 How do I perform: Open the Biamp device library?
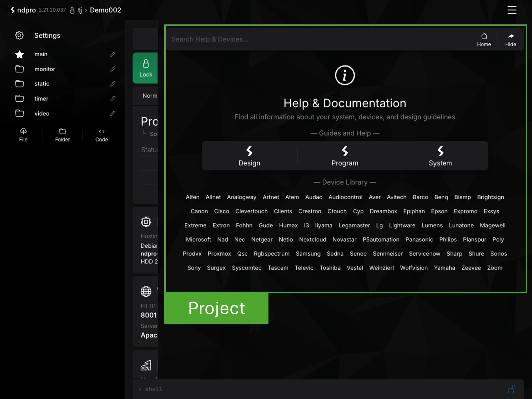pos(462,197)
